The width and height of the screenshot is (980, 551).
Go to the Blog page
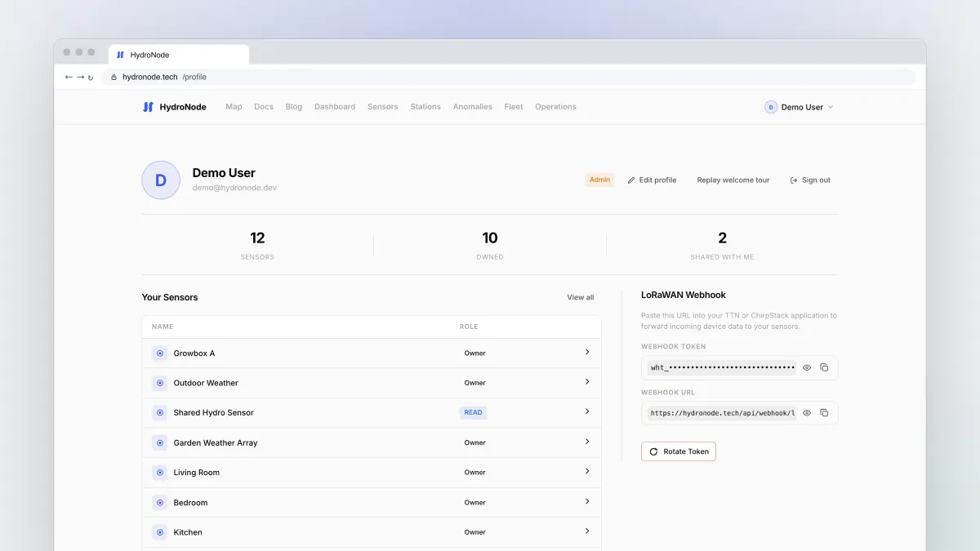(x=294, y=107)
